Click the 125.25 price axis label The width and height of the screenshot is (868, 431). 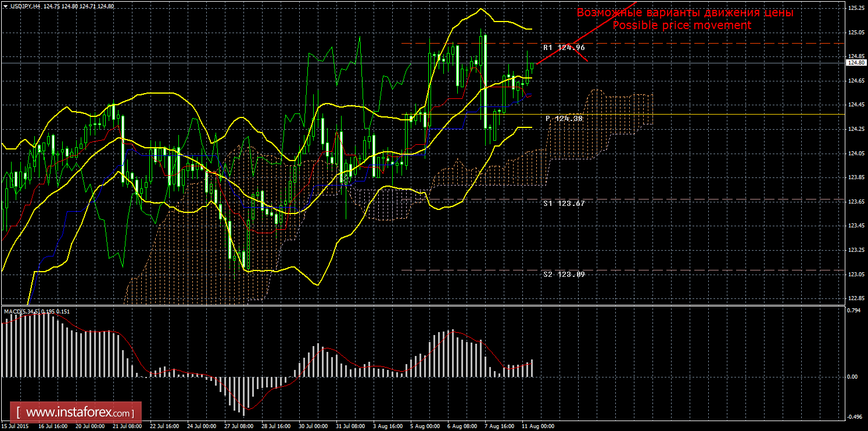click(855, 8)
